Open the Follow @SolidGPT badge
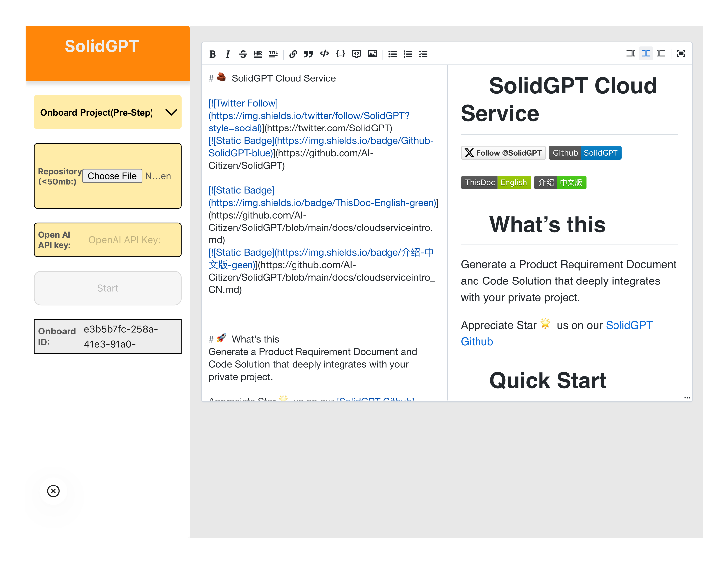Screen dimensions: 728x563 point(503,153)
